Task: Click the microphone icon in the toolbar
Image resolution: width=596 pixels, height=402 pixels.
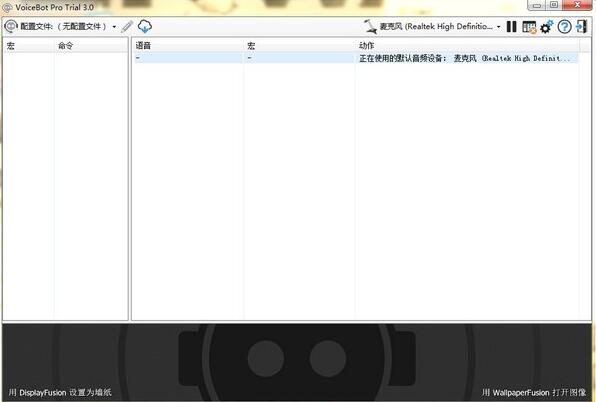Action: click(370, 27)
